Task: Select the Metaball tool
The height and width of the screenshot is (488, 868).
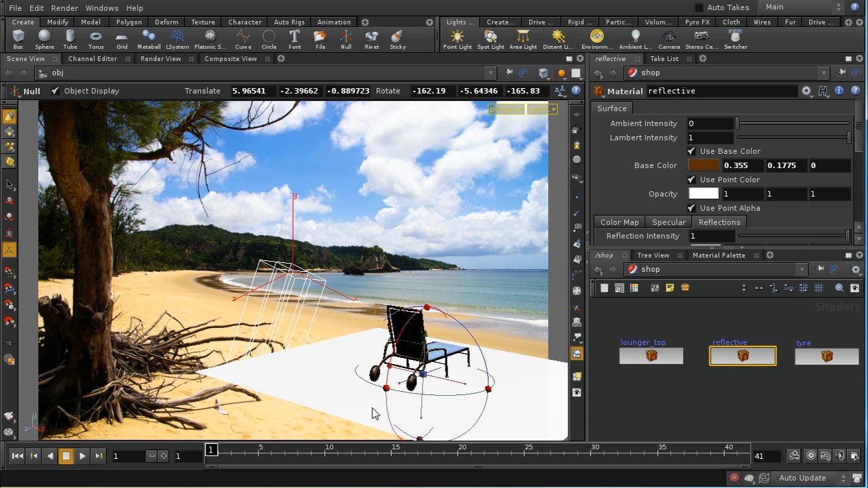Action: 148,39
